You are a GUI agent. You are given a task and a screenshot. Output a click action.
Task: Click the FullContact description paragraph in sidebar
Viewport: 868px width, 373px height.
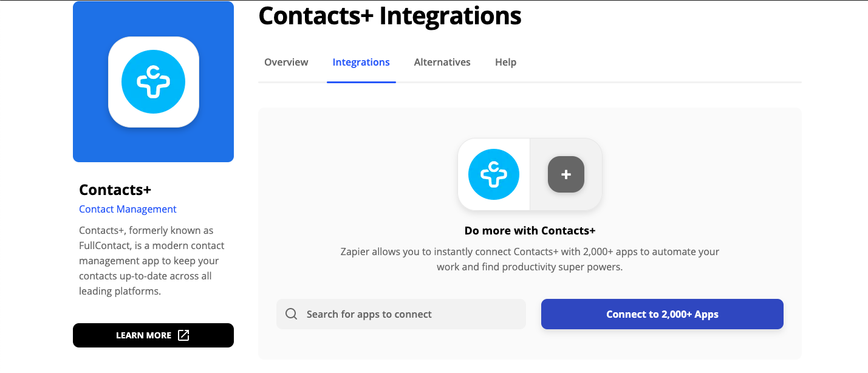(x=152, y=261)
